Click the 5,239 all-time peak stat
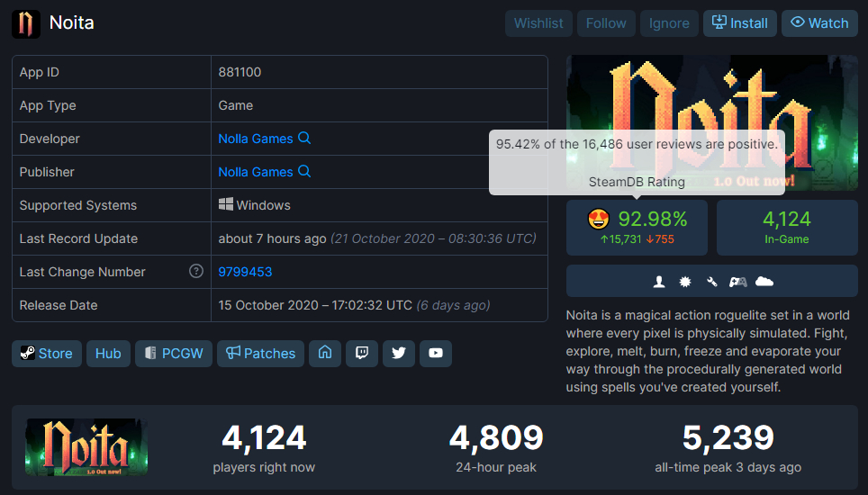The width and height of the screenshot is (868, 495). coord(728,447)
